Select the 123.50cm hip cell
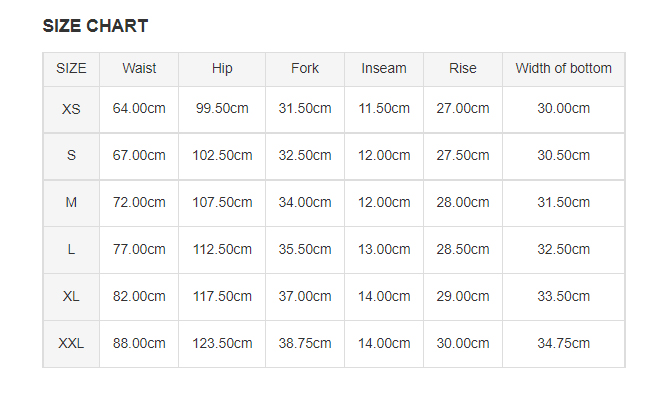Screen dimensions: 667x395 (x=222, y=344)
